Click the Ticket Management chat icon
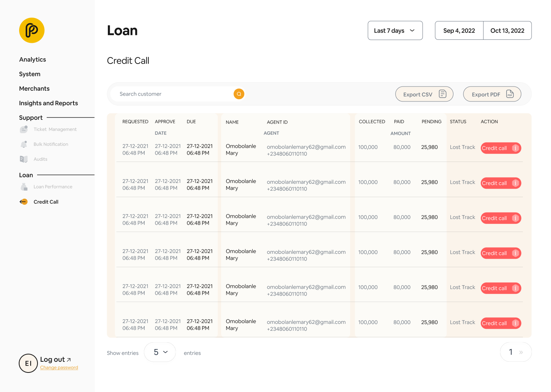The image size is (551, 392). [x=24, y=129]
